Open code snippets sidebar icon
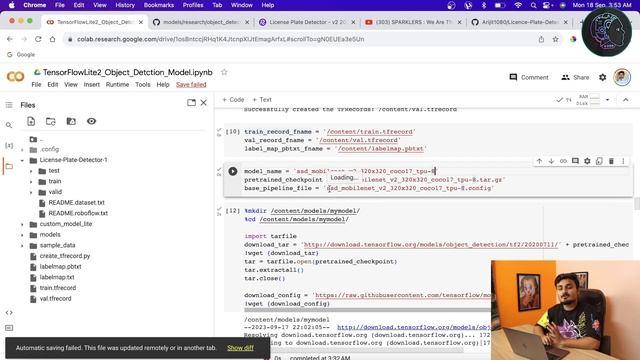640x360 pixels. 9,313
